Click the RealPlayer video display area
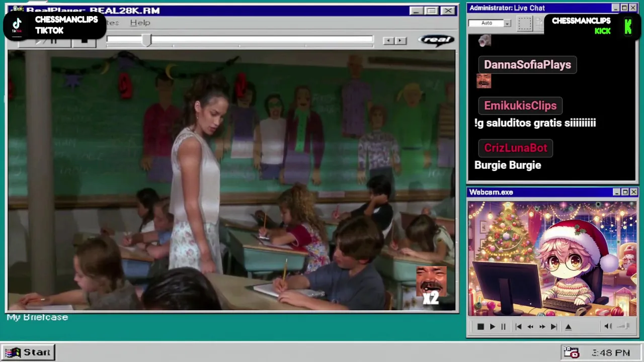The height and width of the screenshot is (362, 644). click(231, 180)
